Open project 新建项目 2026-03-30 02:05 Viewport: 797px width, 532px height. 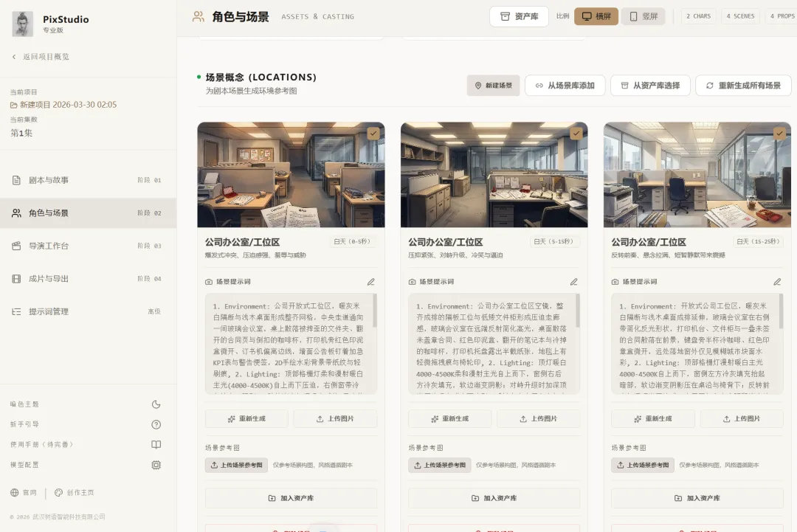point(63,105)
